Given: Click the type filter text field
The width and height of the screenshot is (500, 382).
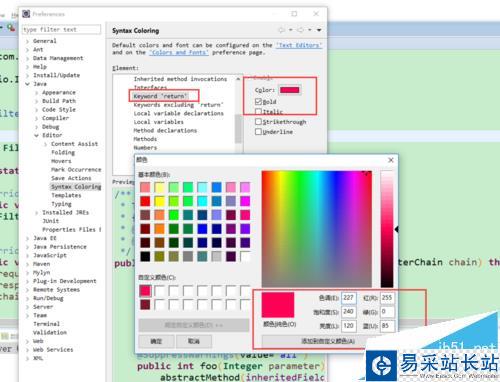Looking at the screenshot, I should (61, 30).
